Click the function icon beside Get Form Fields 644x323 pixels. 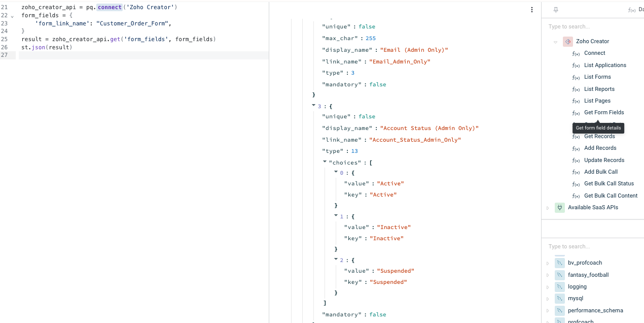(x=576, y=113)
